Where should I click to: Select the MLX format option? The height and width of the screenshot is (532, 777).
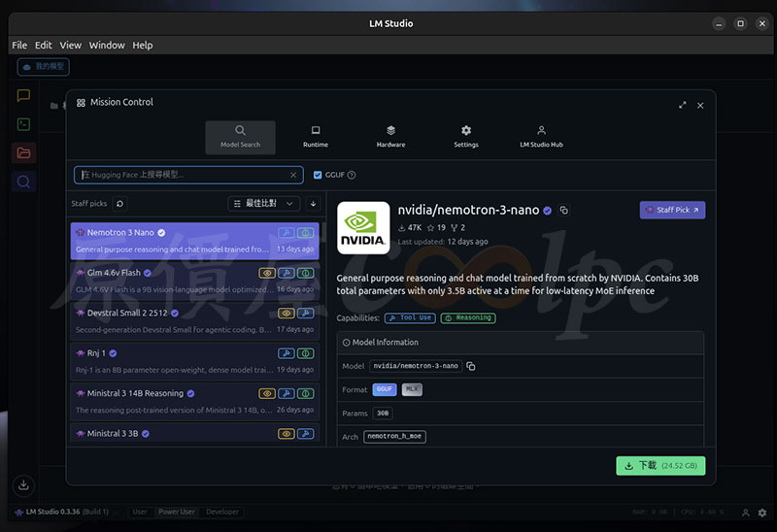pos(412,389)
